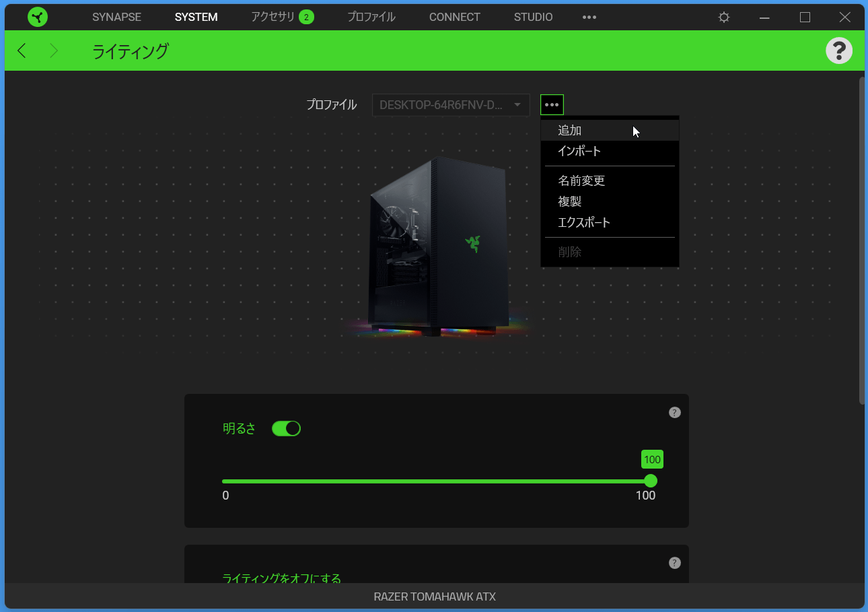Click the profile three-dots options button
868x612 pixels.
pyautogui.click(x=552, y=105)
